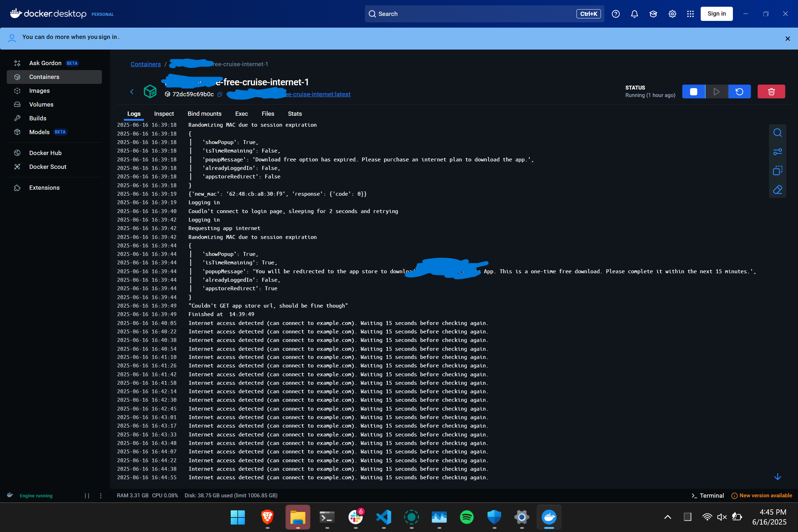Viewport: 798px width, 532px height.
Task: Clear the logs with eraser icon
Action: click(x=777, y=190)
